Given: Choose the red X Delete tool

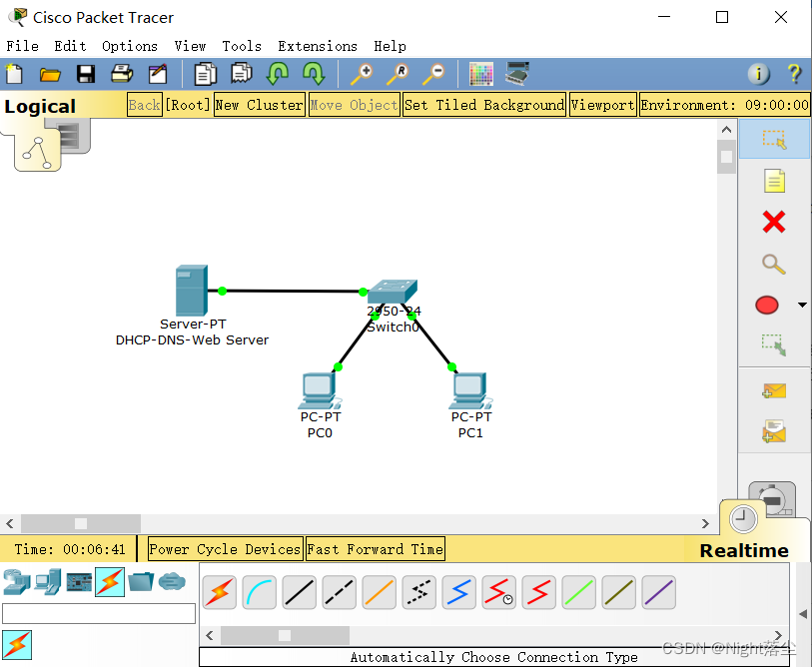Looking at the screenshot, I should tap(774, 222).
